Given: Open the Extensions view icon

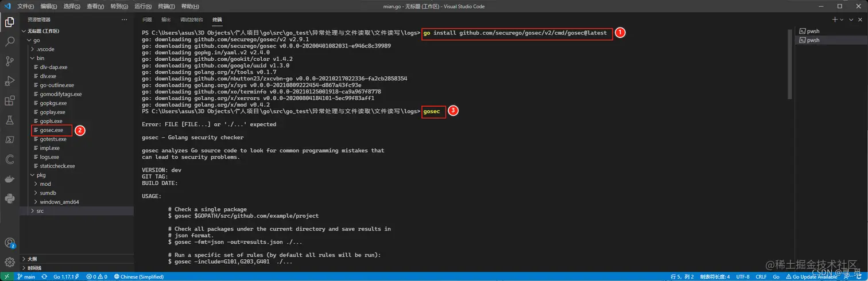Looking at the screenshot, I should 10,100.
